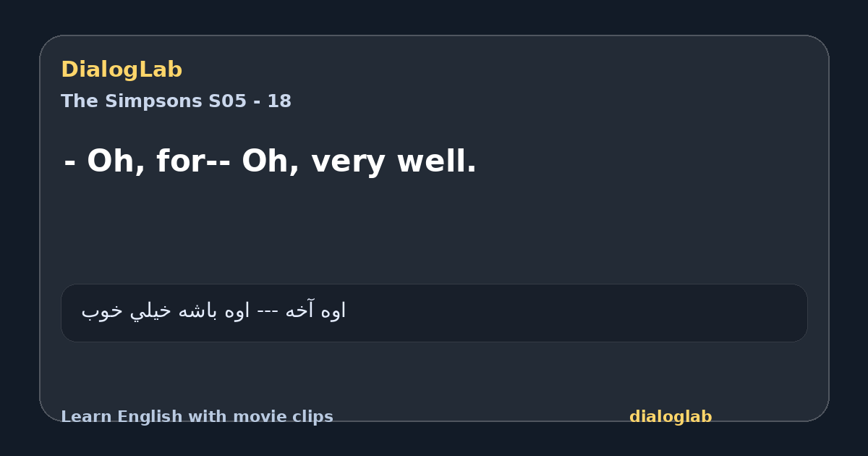Click the empty right side of translation box
Image resolution: width=868 pixels, height=456 pixels.
click(x=579, y=313)
